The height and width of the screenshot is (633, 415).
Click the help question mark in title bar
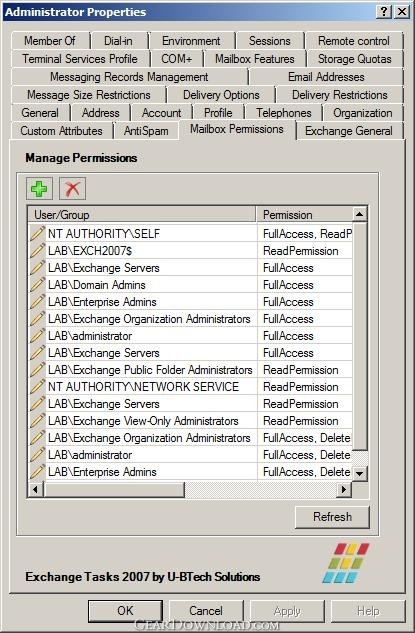coord(384,11)
